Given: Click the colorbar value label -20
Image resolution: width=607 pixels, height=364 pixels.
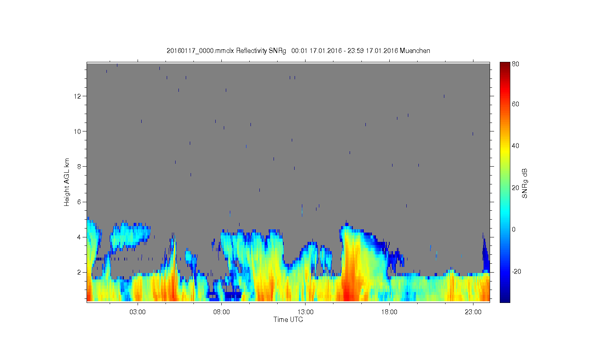Looking at the screenshot, I should (x=516, y=271).
